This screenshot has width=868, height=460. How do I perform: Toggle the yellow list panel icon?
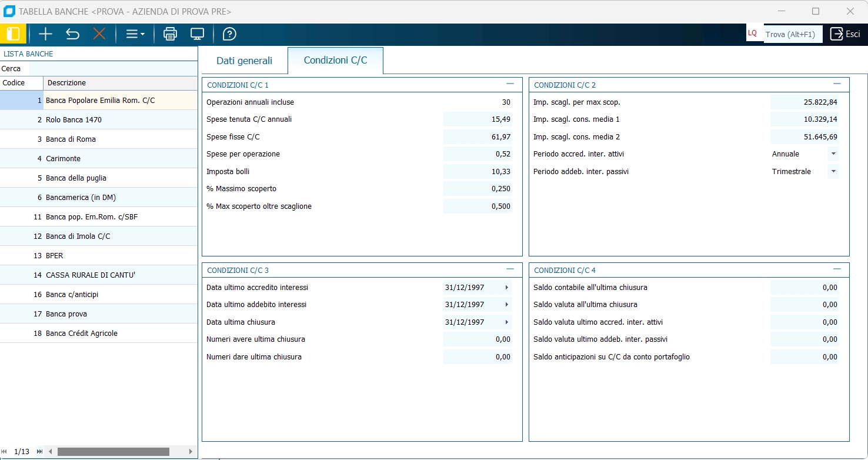tap(13, 34)
